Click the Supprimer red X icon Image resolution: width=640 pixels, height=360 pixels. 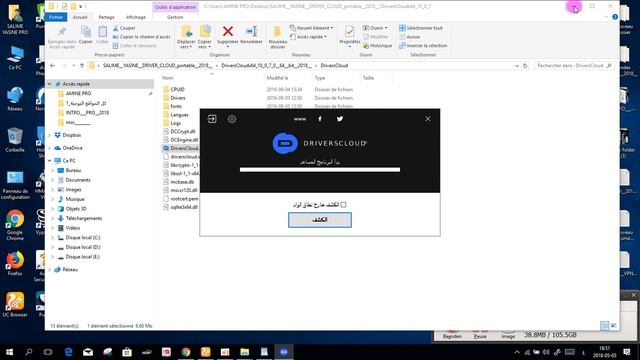click(228, 31)
